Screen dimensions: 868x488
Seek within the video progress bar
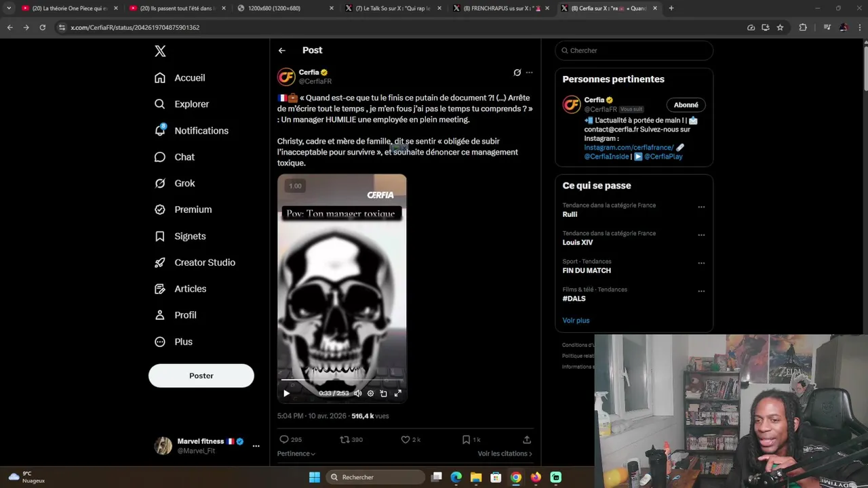pos(342,381)
